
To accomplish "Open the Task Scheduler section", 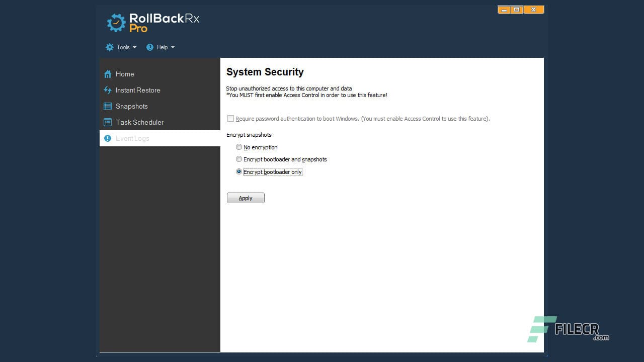I will [139, 122].
